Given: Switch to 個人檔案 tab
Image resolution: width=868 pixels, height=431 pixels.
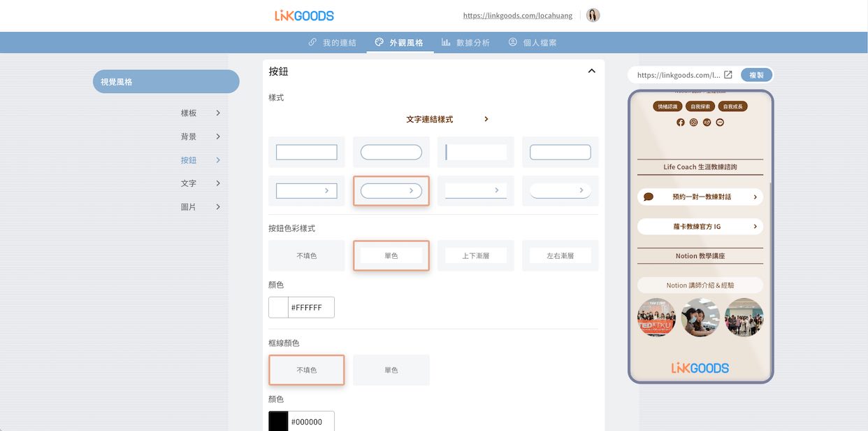Looking at the screenshot, I should coord(533,43).
